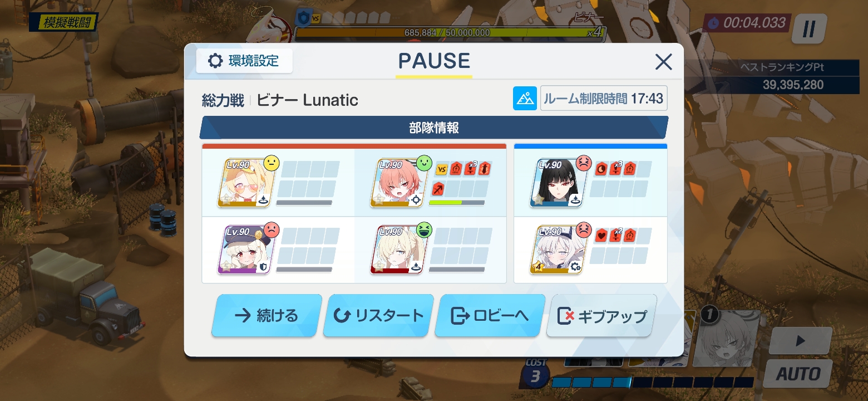Click the 部隊情報 section header
Image resolution: width=868 pixels, height=401 pixels.
tap(434, 128)
